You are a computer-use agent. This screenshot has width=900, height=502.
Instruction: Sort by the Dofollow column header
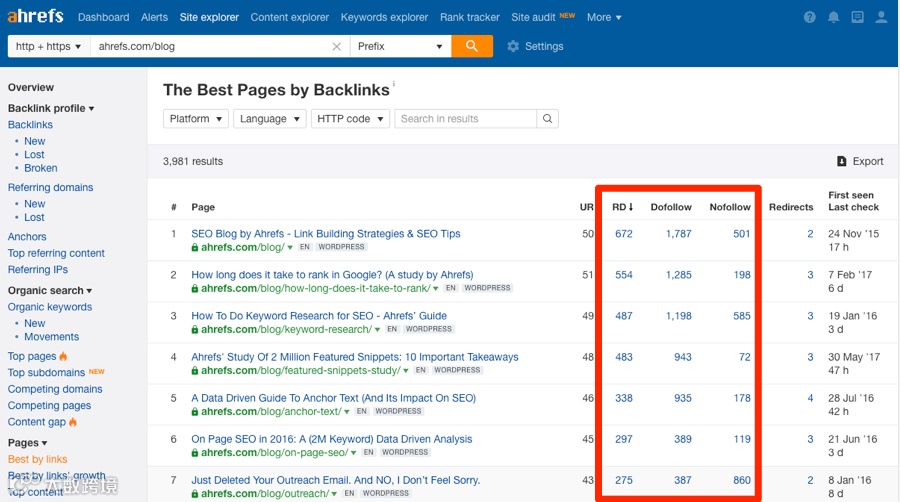click(x=671, y=207)
